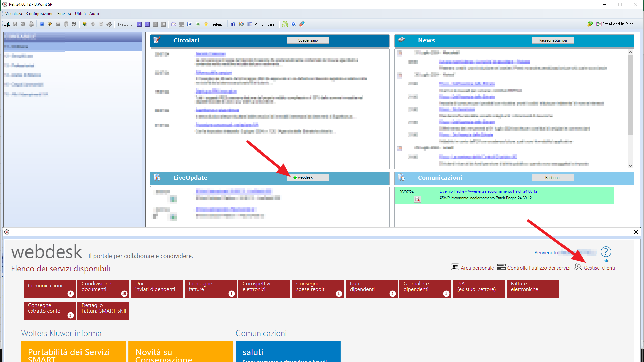This screenshot has width=644, height=362.
Task: Click News panel scroll down arrow
Action: point(630,166)
